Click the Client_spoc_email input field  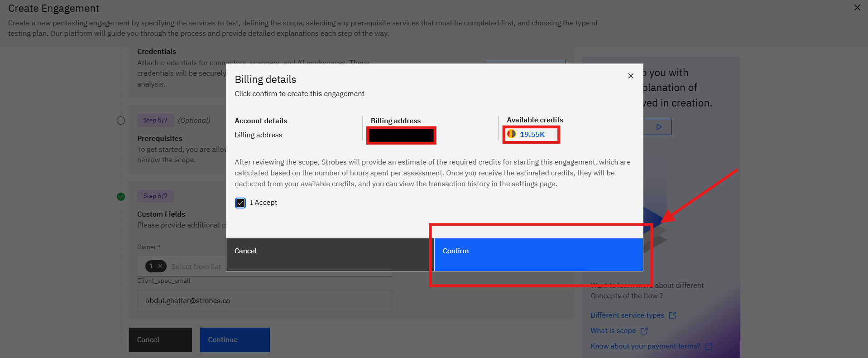(x=264, y=300)
